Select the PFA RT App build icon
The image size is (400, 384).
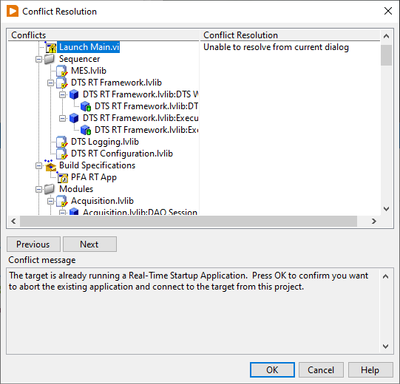62,177
